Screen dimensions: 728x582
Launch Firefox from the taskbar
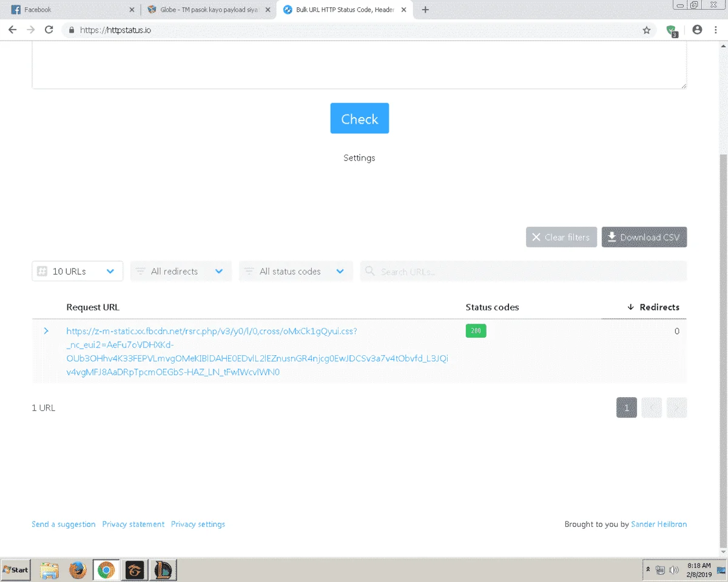[x=78, y=570]
